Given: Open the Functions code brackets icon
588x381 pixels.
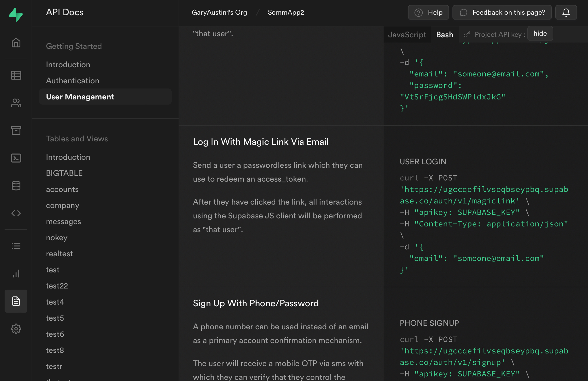Looking at the screenshot, I should (16, 213).
